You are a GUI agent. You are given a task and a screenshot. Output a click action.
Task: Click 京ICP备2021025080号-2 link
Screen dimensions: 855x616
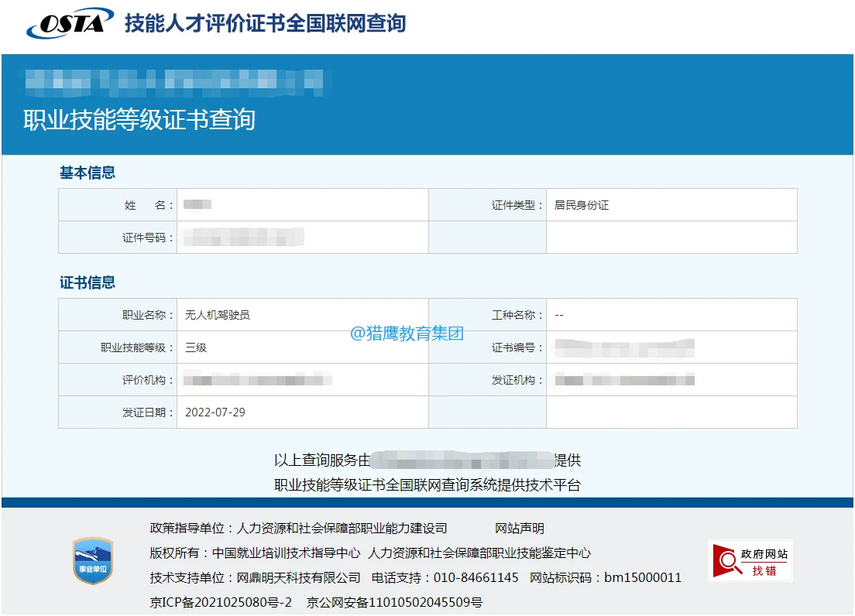pyautogui.click(x=221, y=602)
